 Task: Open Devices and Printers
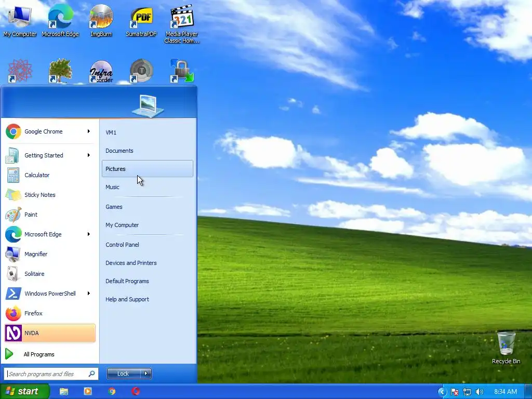pos(147,263)
